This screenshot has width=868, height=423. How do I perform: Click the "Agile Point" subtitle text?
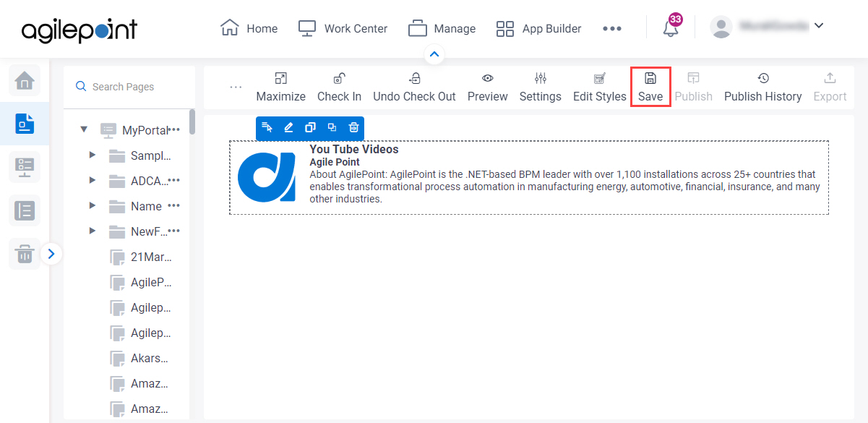coord(335,162)
